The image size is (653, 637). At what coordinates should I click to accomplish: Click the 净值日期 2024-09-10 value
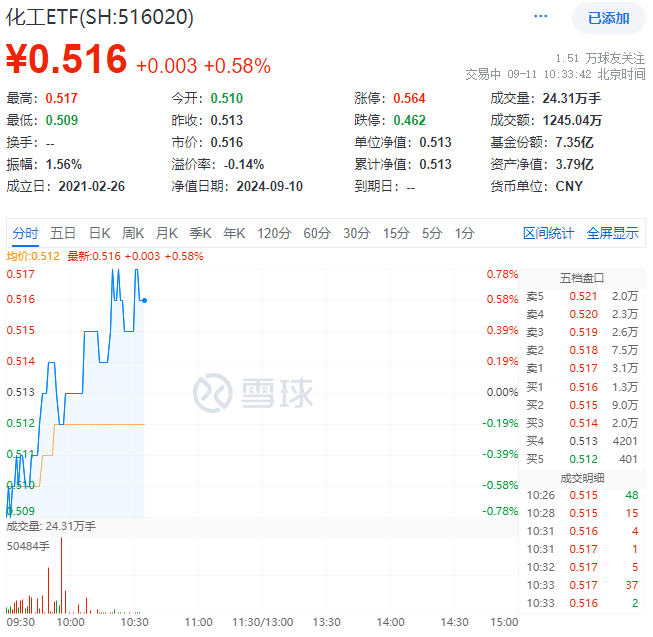click(269, 186)
